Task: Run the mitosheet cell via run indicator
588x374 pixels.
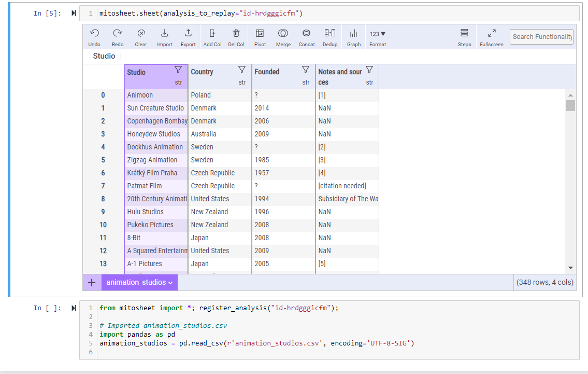Action: pos(74,13)
